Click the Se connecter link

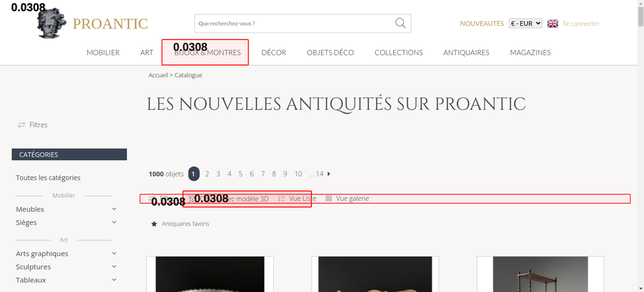click(x=581, y=23)
